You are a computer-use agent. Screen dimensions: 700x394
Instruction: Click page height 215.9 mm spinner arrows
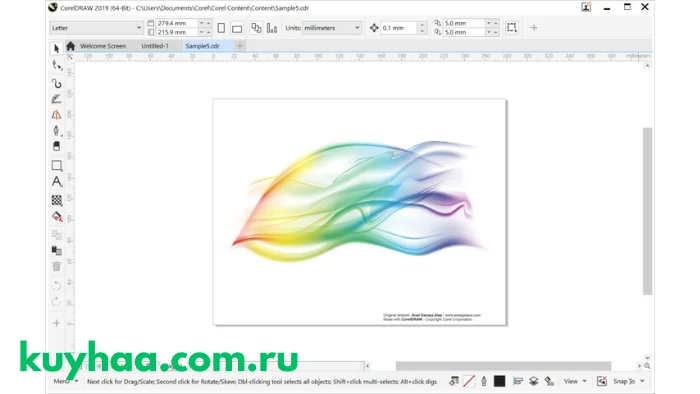pyautogui.click(x=205, y=32)
